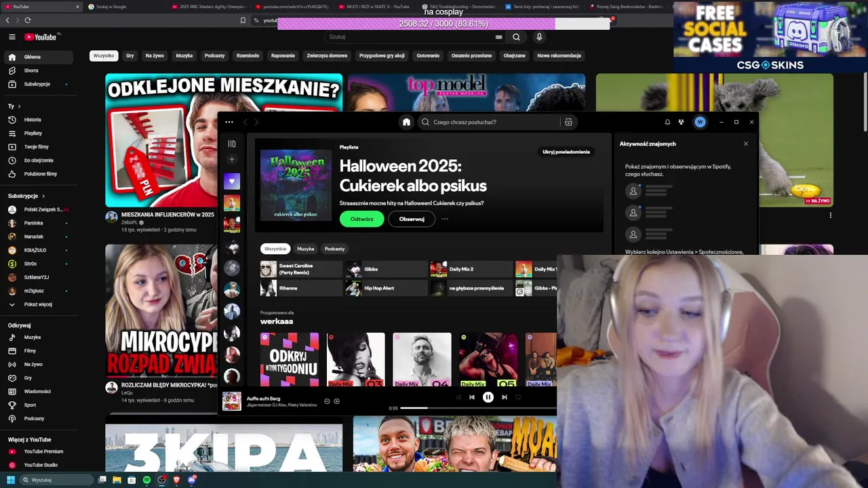The height and width of the screenshot is (488, 868).
Task: Open Subskrypcje in YouTube sidebar
Action: [x=38, y=84]
